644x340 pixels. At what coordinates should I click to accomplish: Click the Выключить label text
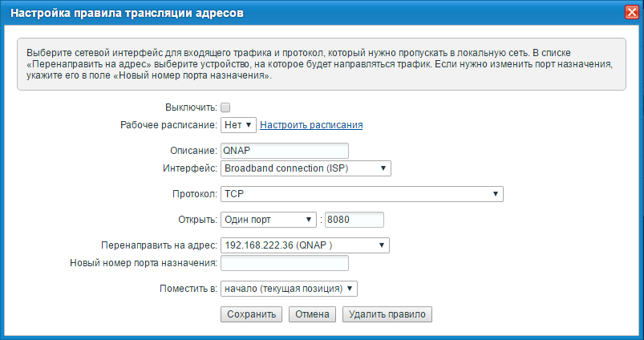(x=190, y=107)
